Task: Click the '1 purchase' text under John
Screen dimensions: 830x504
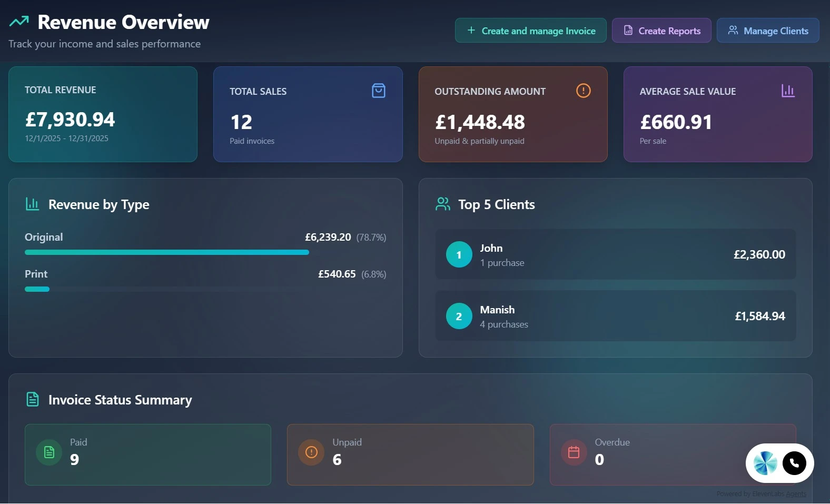Action: [502, 263]
